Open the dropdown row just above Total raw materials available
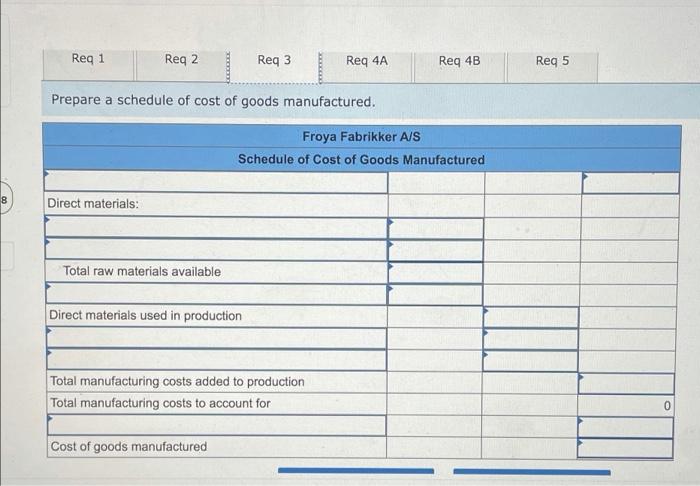Screen dimensions: 700x486 pos(216,250)
